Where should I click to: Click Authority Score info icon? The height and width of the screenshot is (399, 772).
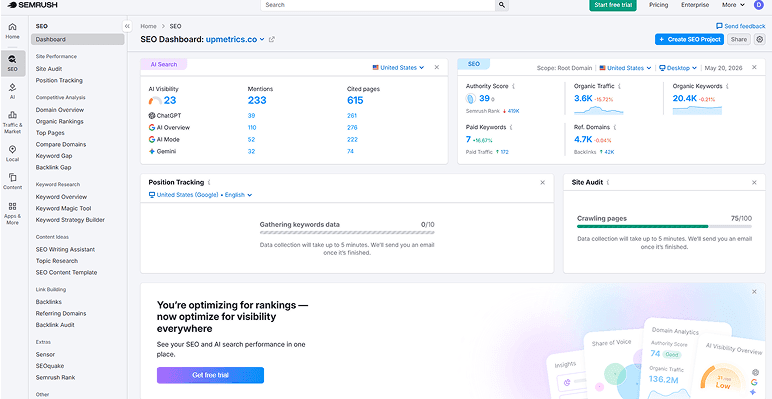tap(514, 86)
